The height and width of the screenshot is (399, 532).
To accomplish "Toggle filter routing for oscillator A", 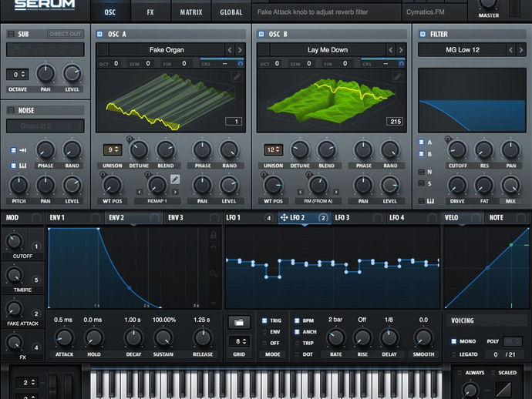I will point(422,142).
